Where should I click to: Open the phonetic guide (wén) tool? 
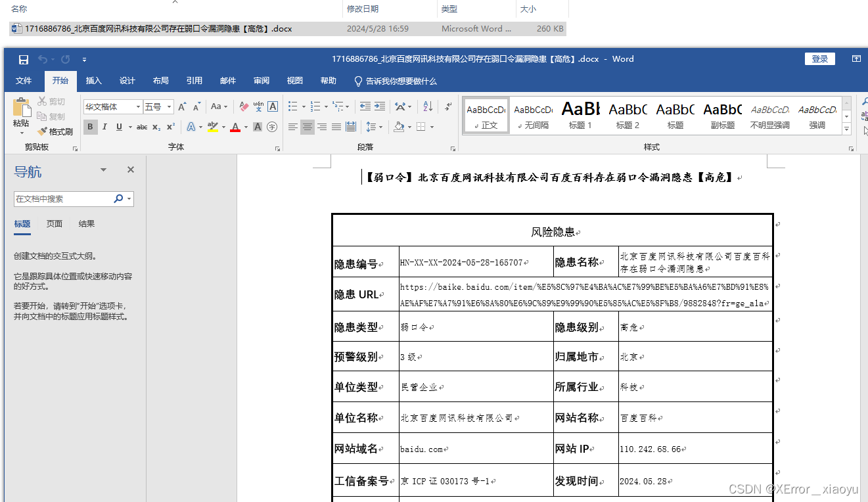[258, 106]
